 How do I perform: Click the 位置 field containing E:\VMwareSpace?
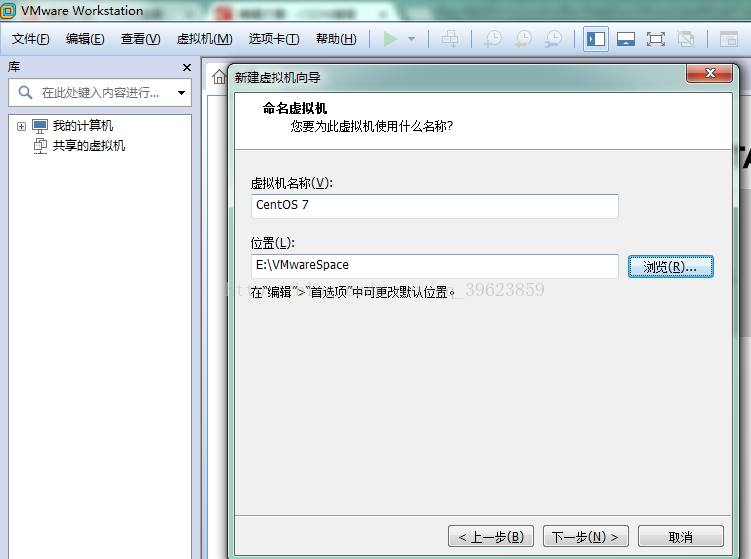coord(435,266)
